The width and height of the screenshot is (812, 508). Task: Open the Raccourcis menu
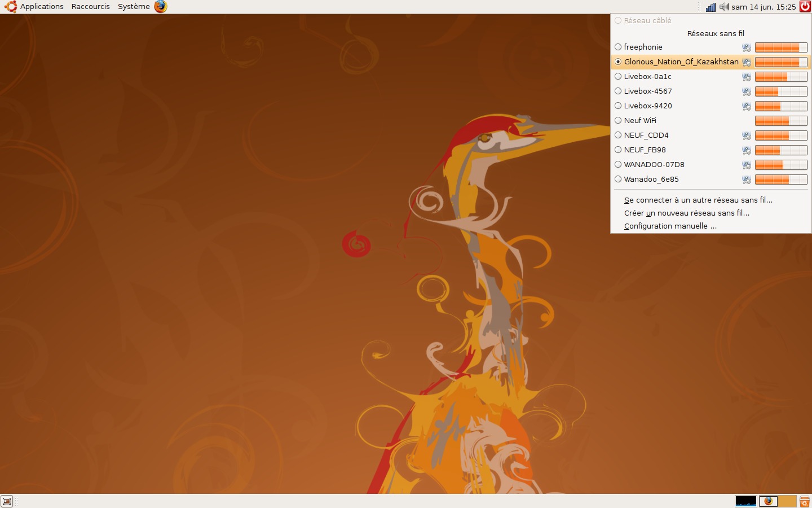[x=90, y=7]
